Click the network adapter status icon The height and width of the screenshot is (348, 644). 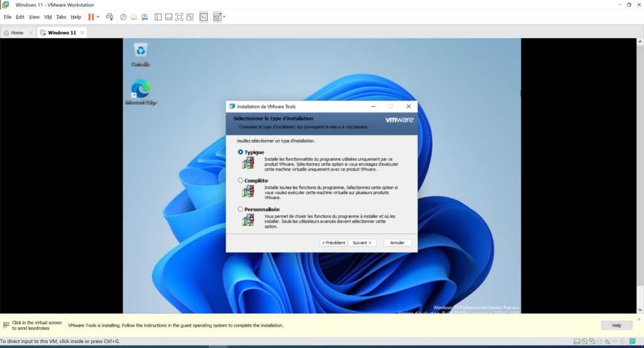[592, 342]
